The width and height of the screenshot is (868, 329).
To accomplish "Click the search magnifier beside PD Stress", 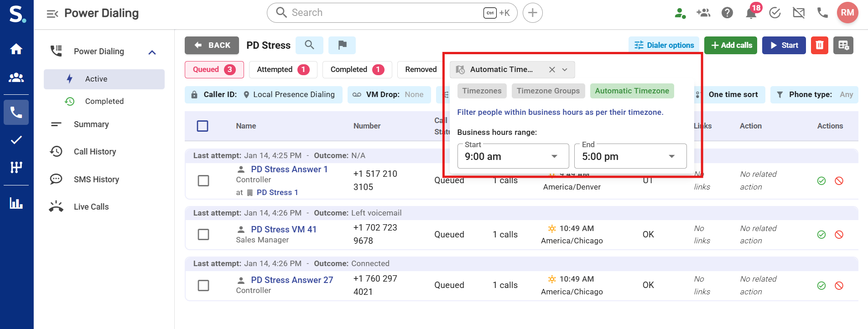I will (x=309, y=45).
